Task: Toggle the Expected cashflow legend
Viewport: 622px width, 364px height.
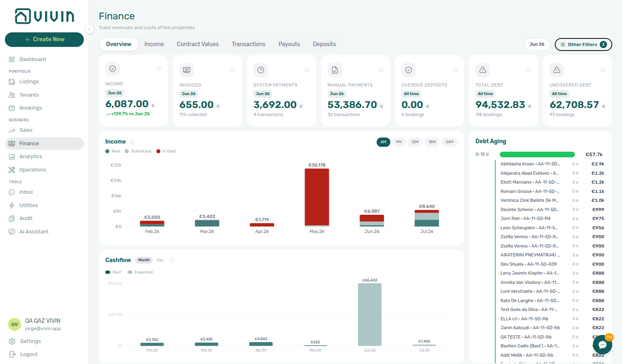Action: (140, 272)
